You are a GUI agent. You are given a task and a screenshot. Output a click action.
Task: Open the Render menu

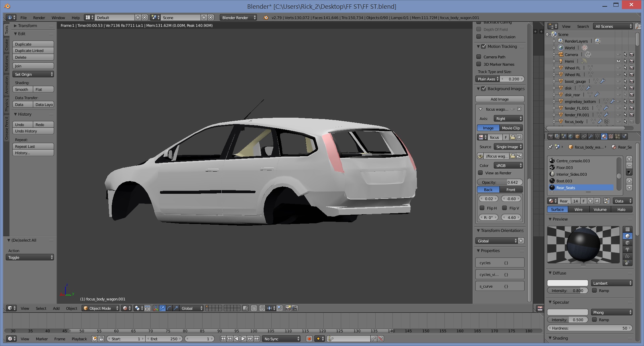click(39, 18)
